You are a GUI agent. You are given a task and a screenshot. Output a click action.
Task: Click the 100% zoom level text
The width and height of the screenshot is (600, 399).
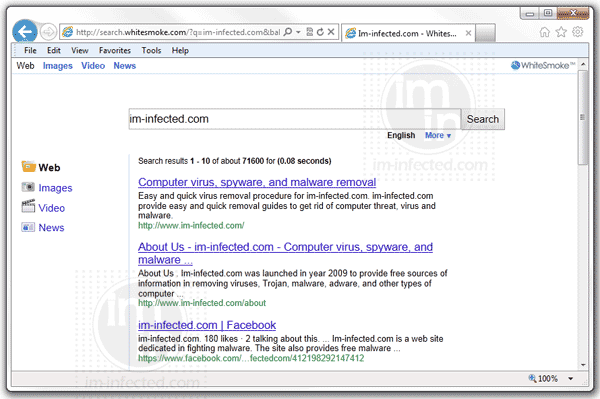548,379
